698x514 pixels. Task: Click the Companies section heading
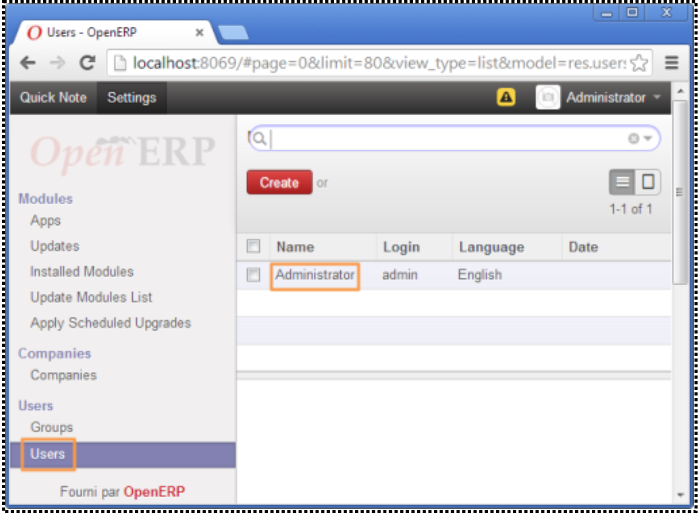[x=55, y=353]
